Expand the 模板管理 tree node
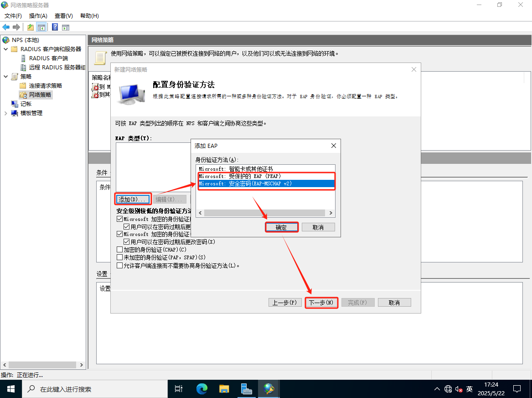 point(6,114)
